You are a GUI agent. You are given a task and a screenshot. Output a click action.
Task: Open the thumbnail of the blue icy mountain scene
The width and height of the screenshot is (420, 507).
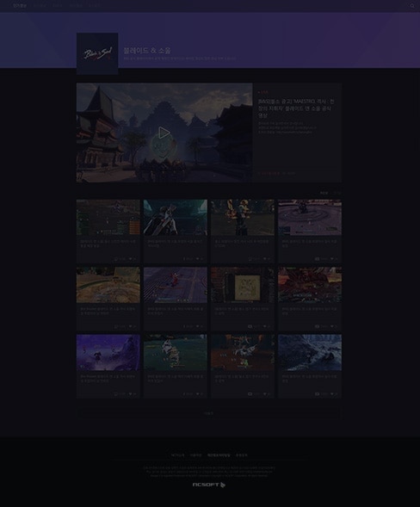[310, 352]
